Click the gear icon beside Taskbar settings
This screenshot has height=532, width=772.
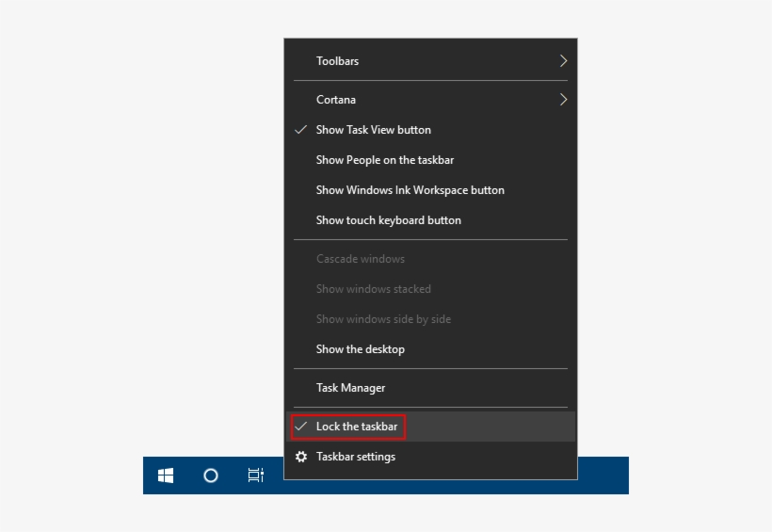pos(301,457)
